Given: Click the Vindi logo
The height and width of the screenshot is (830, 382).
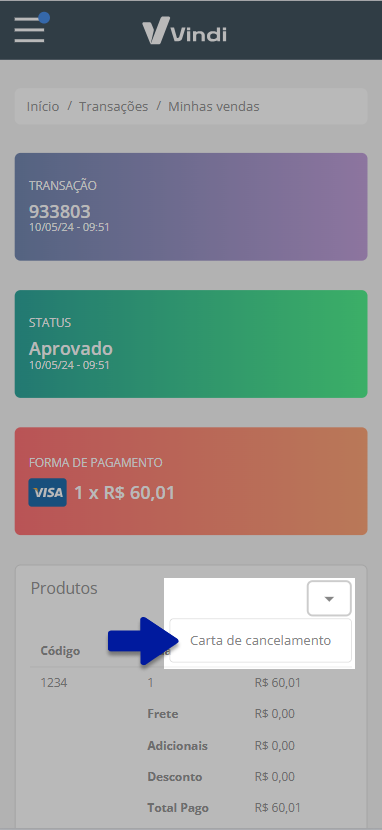Looking at the screenshot, I should click(184, 31).
